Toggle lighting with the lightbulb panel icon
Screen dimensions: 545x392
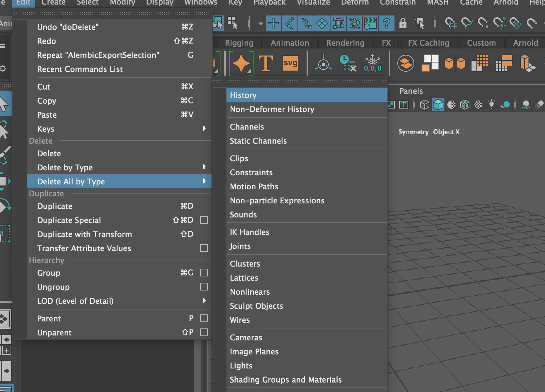tap(491, 104)
